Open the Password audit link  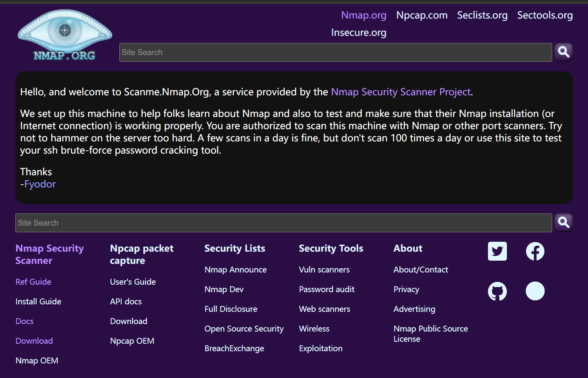point(326,289)
